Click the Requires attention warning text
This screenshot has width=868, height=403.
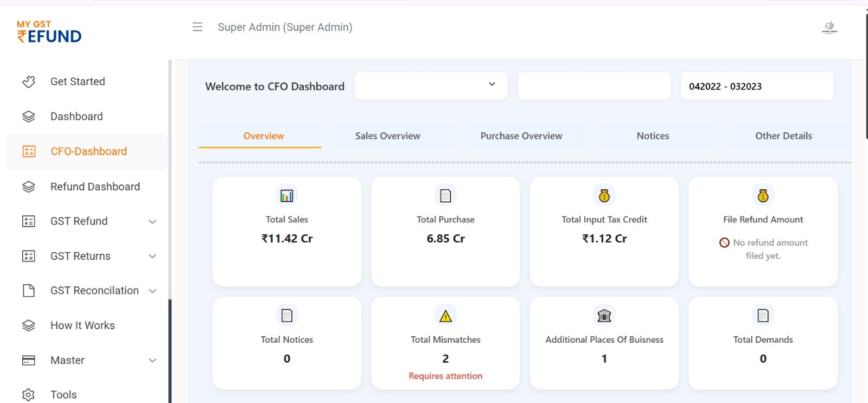coord(445,376)
